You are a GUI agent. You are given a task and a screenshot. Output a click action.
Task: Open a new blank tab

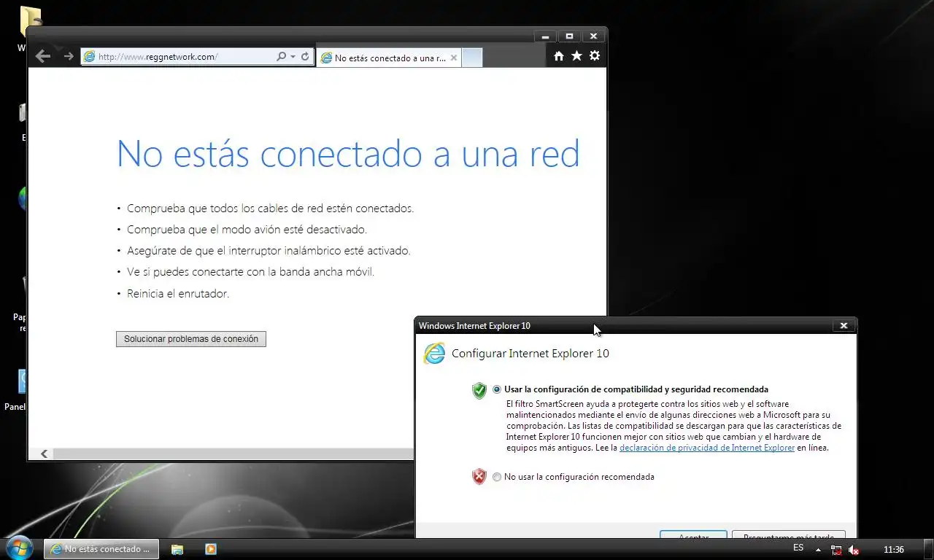(472, 58)
